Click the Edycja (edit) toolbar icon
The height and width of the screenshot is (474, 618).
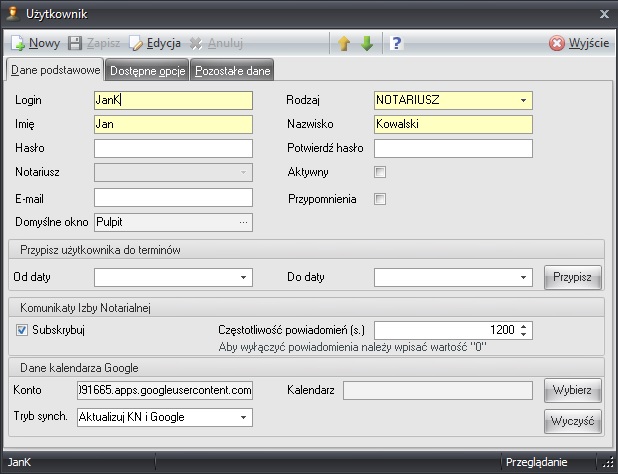click(136, 44)
